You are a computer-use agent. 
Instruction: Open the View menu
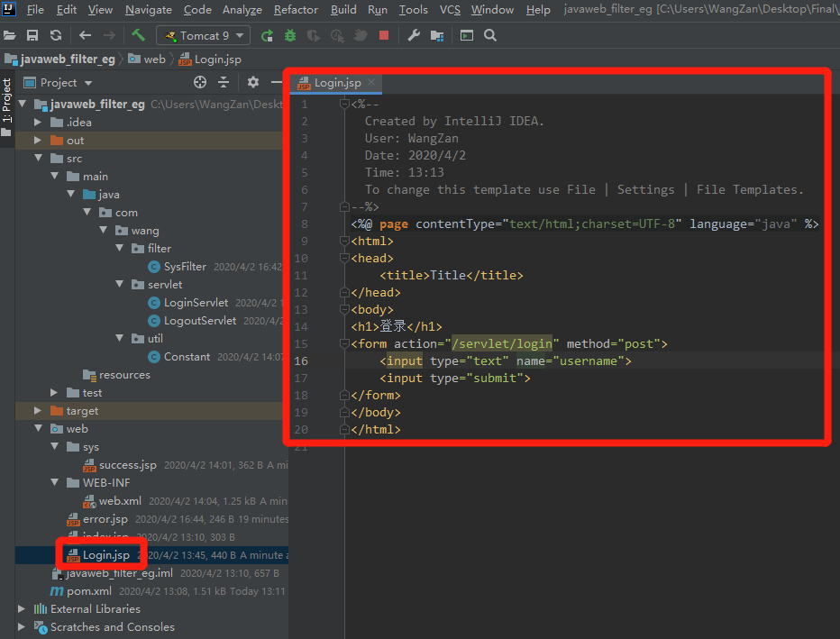tap(100, 10)
